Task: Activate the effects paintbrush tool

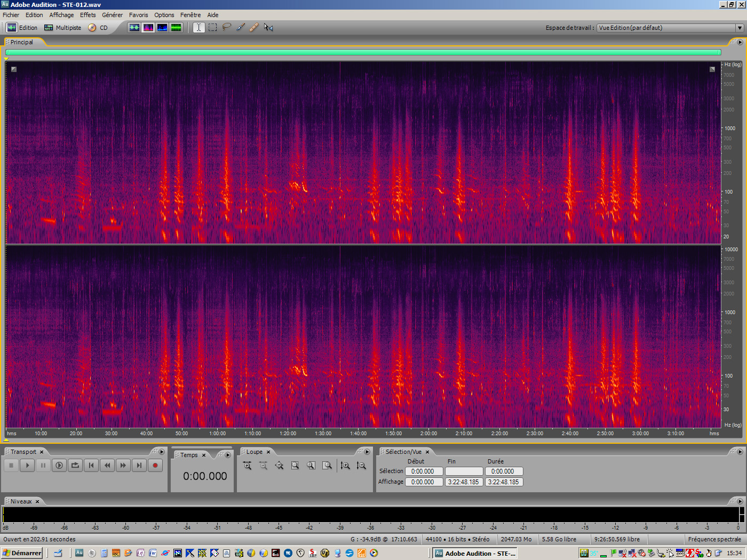Action: (240, 27)
